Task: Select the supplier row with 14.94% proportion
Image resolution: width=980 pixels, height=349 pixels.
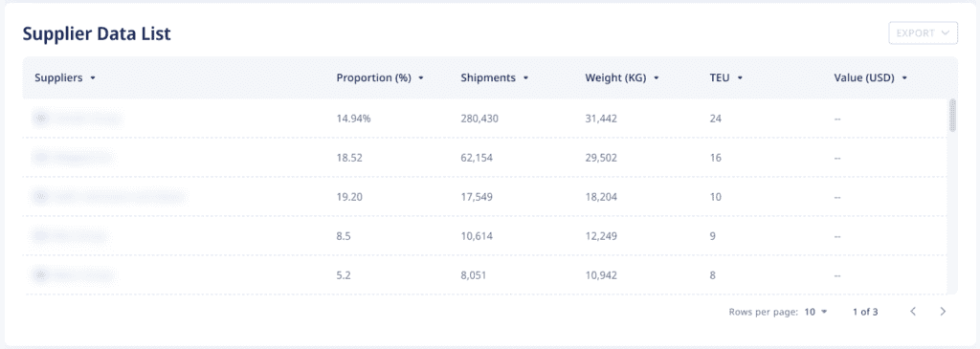Action: click(x=485, y=118)
